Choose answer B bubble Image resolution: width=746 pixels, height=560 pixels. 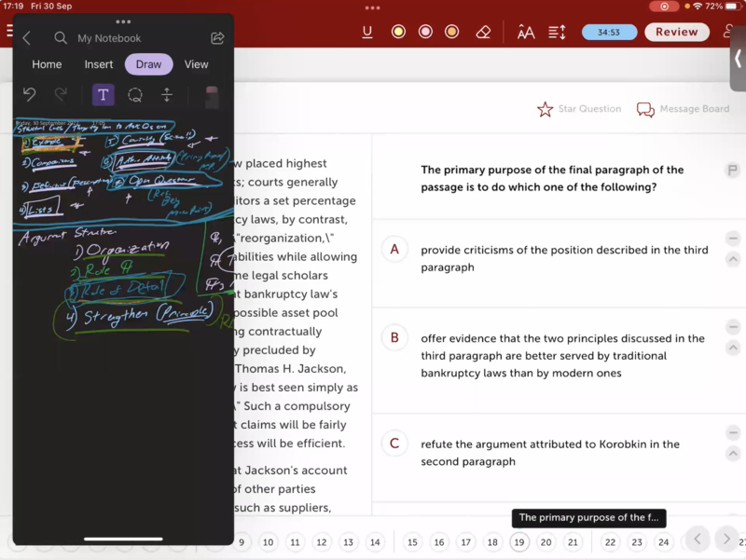pos(394,337)
